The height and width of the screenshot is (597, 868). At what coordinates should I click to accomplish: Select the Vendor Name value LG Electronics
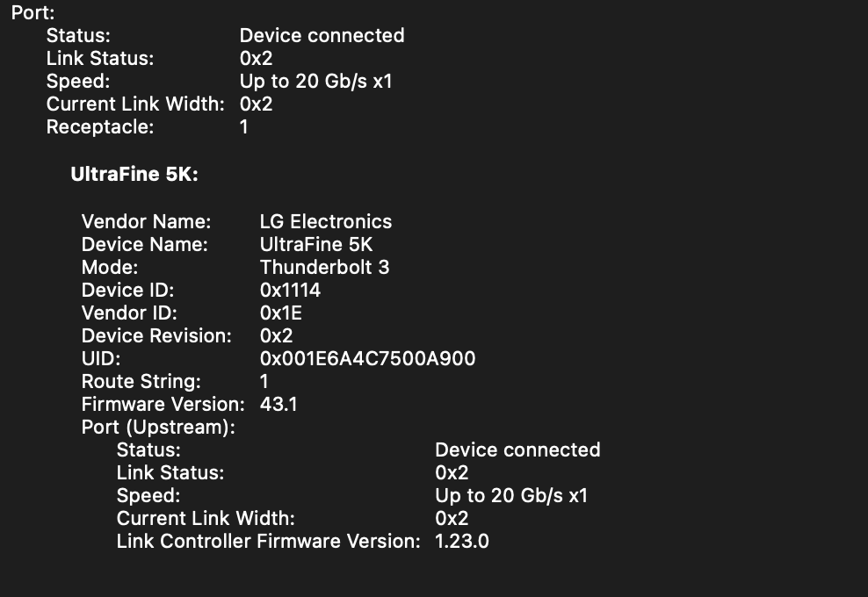pyautogui.click(x=325, y=222)
